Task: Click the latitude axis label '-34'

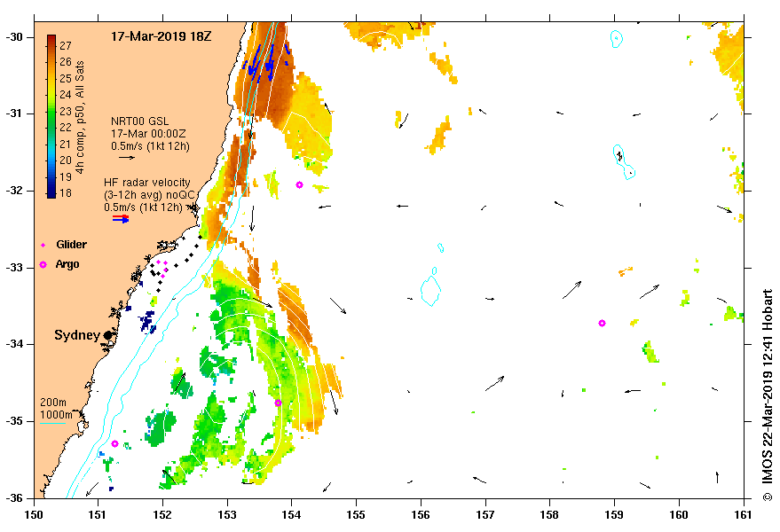Action: pyautogui.click(x=14, y=344)
